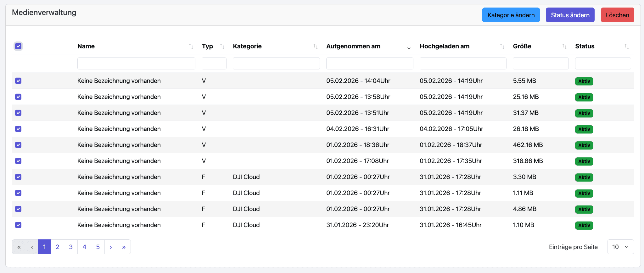Deselect the 462.16 MB video row checkbox
644x273 pixels.
pyautogui.click(x=18, y=145)
